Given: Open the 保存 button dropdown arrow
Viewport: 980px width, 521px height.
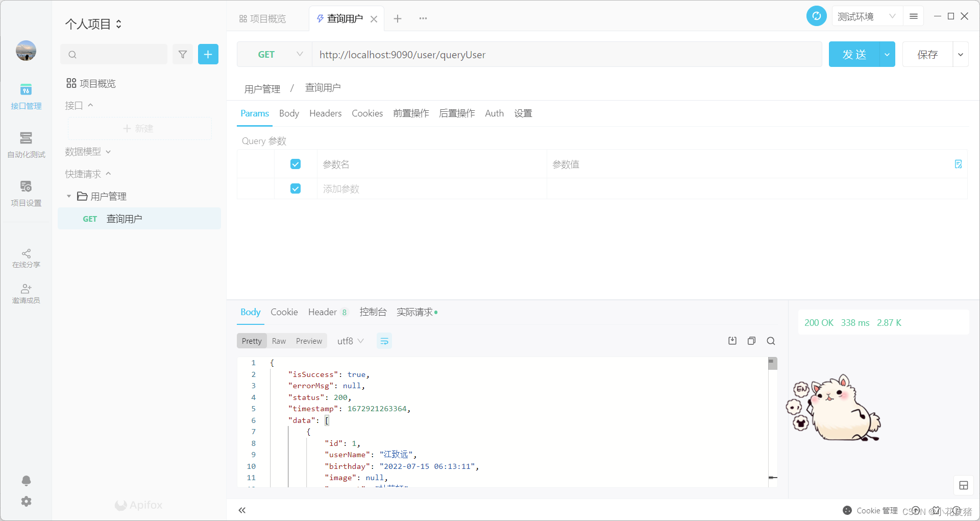Looking at the screenshot, I should click(x=961, y=54).
